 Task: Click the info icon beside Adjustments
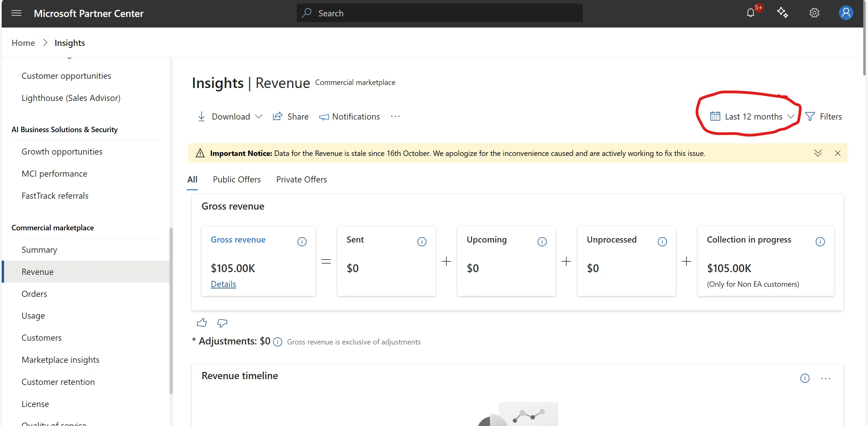(277, 342)
